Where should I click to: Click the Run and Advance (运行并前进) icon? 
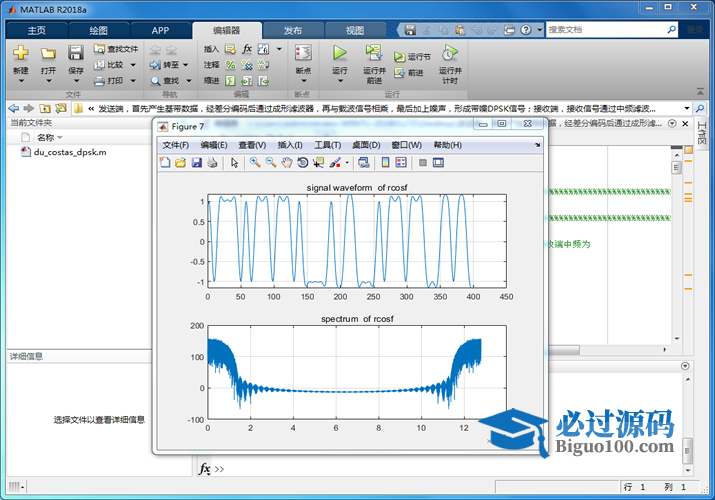[x=374, y=53]
